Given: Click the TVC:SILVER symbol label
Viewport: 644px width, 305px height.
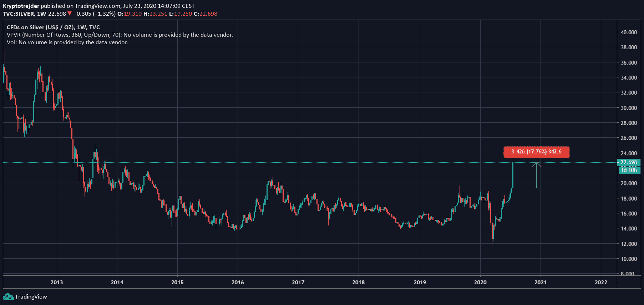Looking at the screenshot, I should point(19,14).
